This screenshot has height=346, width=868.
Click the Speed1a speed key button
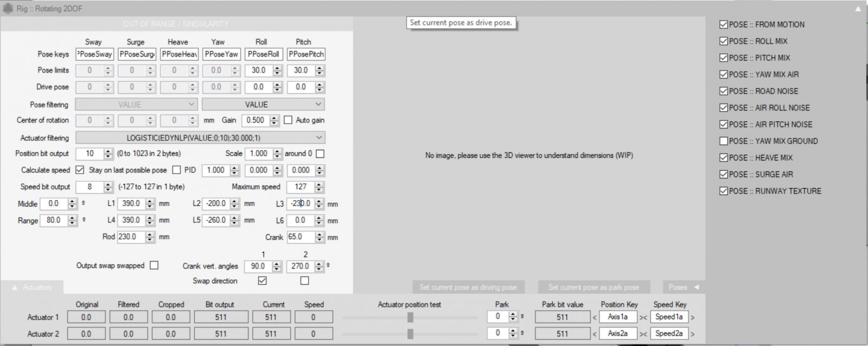click(669, 317)
